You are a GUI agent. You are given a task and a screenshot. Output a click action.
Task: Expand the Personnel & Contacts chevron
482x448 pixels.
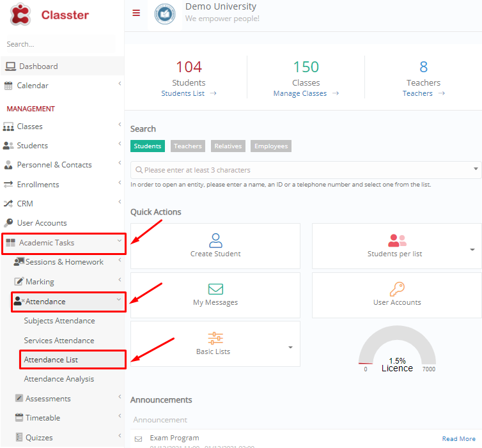click(120, 163)
